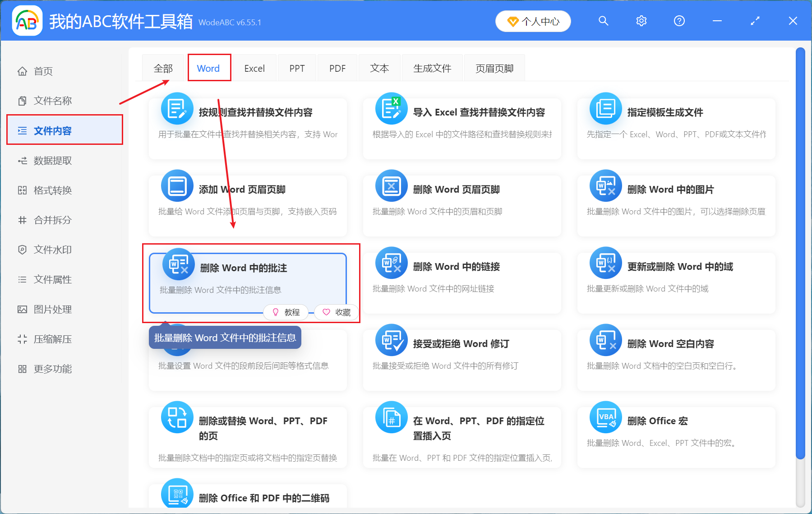Click the 教程 tutorial button

pos(286,312)
